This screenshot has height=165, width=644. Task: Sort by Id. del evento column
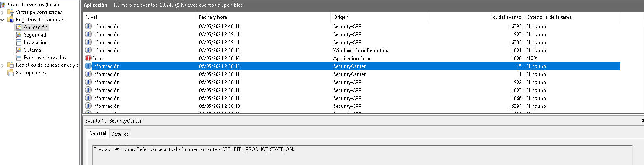[475, 17]
